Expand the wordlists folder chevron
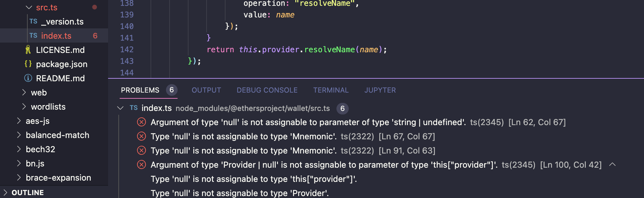 click(x=24, y=107)
